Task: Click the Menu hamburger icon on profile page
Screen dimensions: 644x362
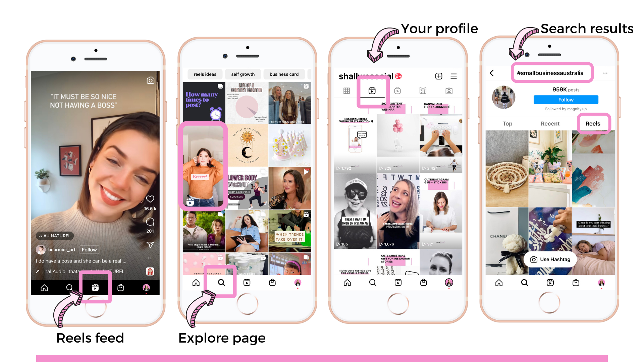Action: pos(454,75)
